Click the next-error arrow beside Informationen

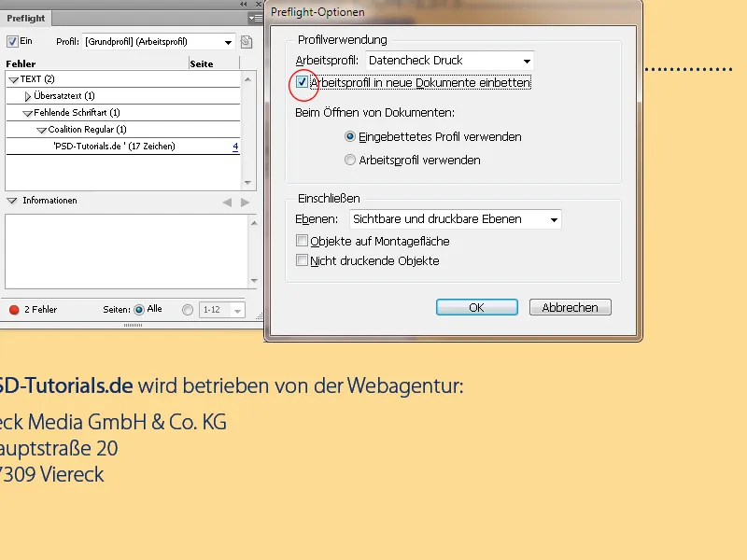(244, 200)
